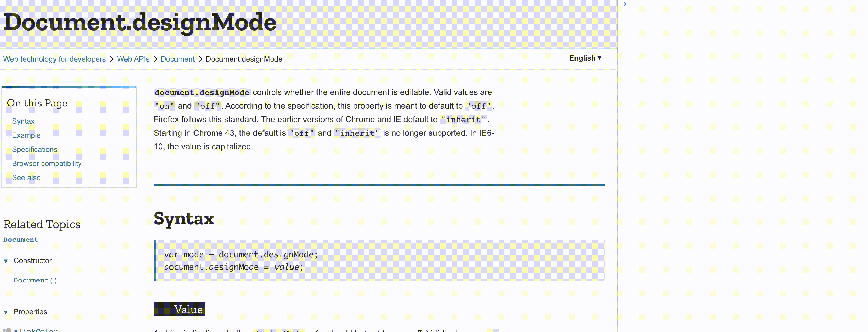
Task: Open the Web APIs breadcrumb link
Action: pos(133,59)
